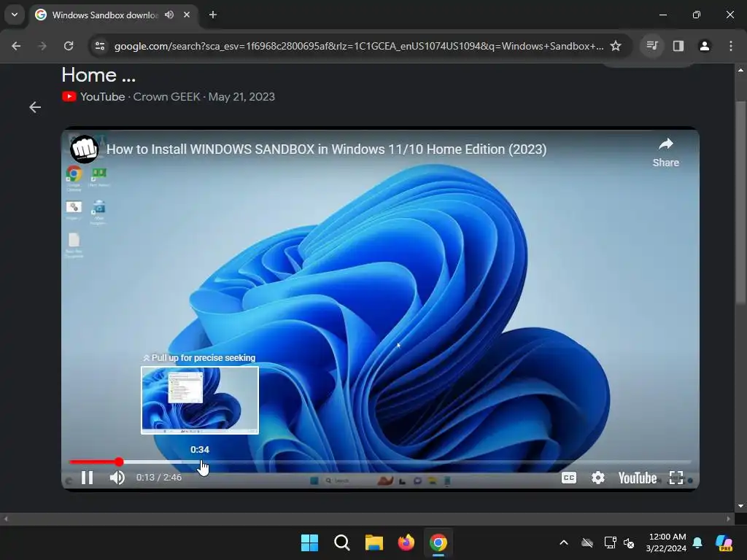
Task: Close the Windows Sandbox tab
Action: pyautogui.click(x=187, y=15)
